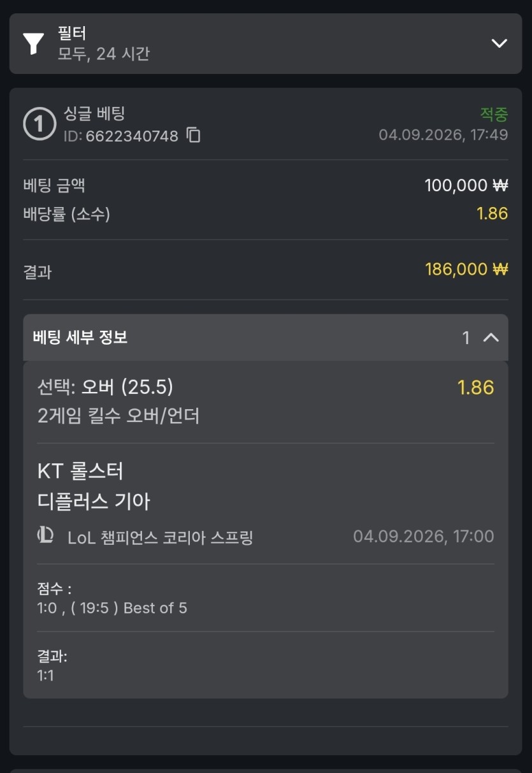532x773 pixels.
Task: Collapse the 베팅 세부 정보 section chevron
Action: tap(491, 338)
